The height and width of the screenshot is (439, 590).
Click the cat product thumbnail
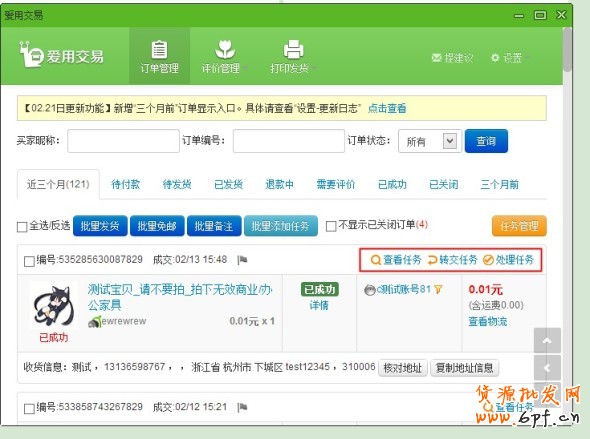coord(53,305)
